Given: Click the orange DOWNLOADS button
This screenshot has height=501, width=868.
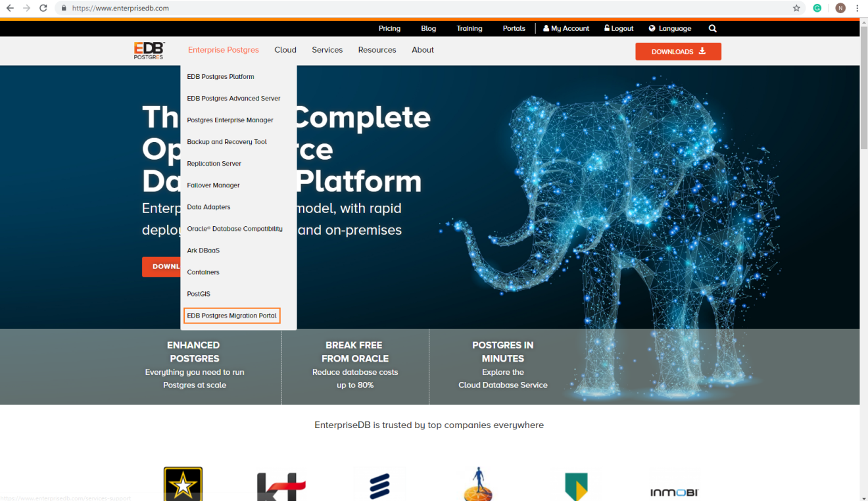Looking at the screenshot, I should click(678, 51).
